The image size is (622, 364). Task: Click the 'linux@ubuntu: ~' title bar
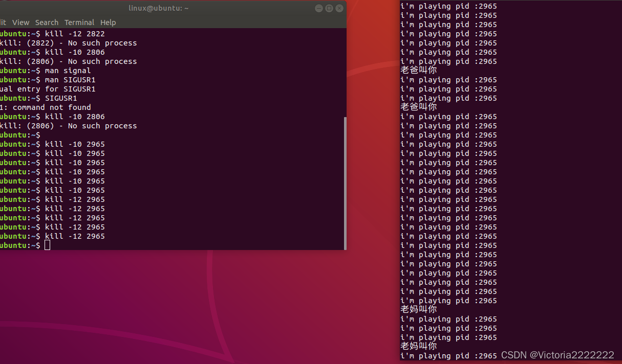click(159, 8)
